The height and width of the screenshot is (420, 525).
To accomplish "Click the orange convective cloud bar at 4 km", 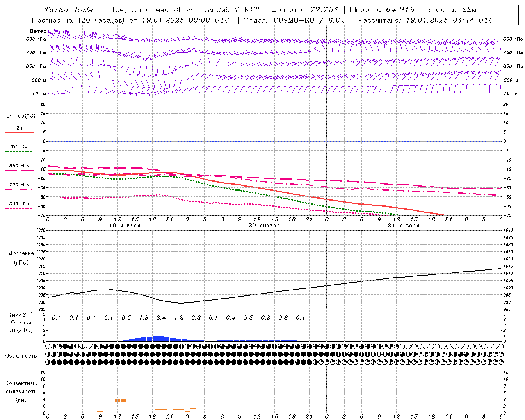I will (120, 400).
